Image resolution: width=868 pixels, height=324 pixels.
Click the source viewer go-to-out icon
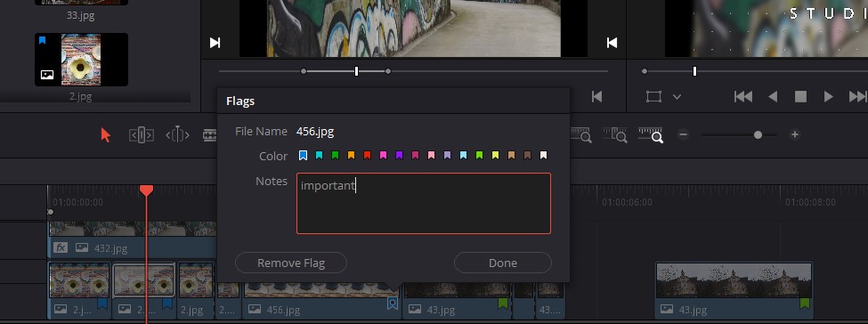coord(612,43)
